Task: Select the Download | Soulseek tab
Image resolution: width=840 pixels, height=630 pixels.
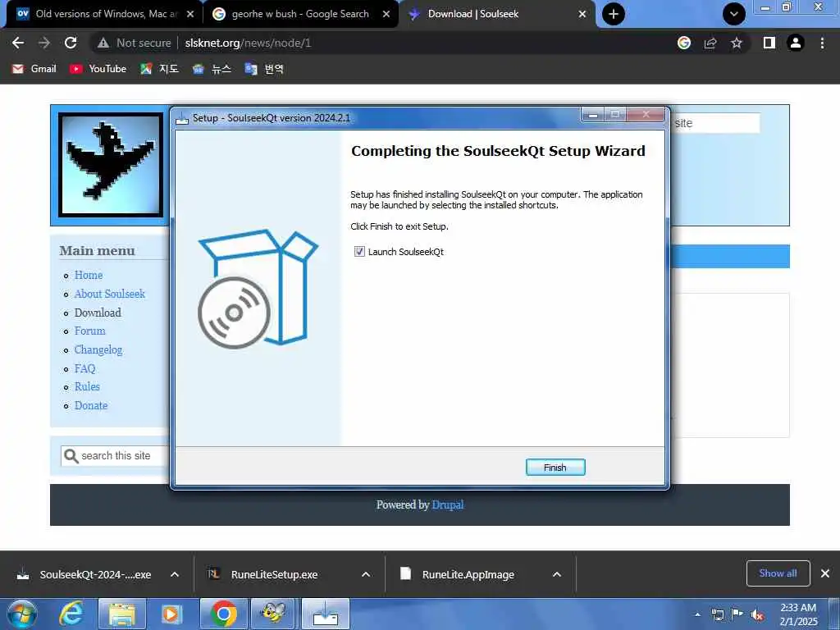Action: coord(473,14)
